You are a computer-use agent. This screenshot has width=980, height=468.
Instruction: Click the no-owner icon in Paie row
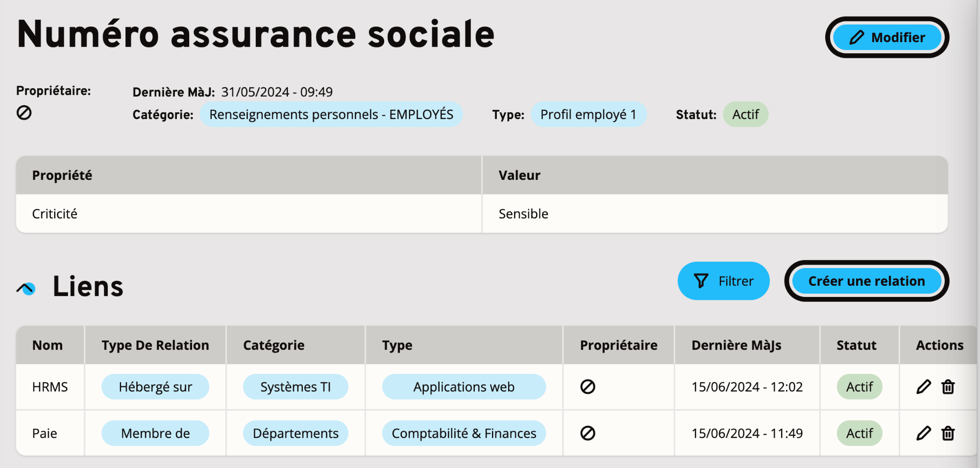(x=588, y=433)
